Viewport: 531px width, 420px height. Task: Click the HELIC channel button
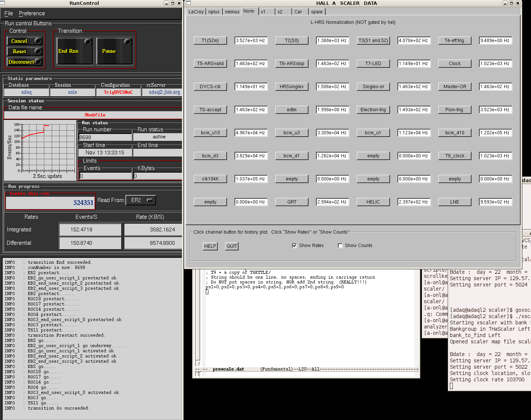[x=373, y=202]
